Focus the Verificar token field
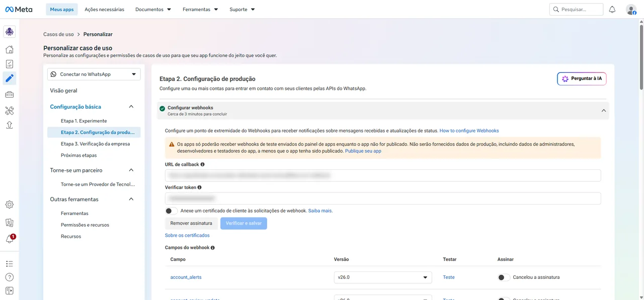The width and height of the screenshot is (644, 300). (x=383, y=198)
